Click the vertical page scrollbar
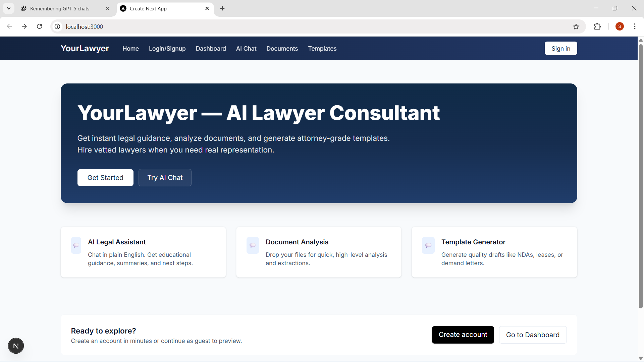 641,174
